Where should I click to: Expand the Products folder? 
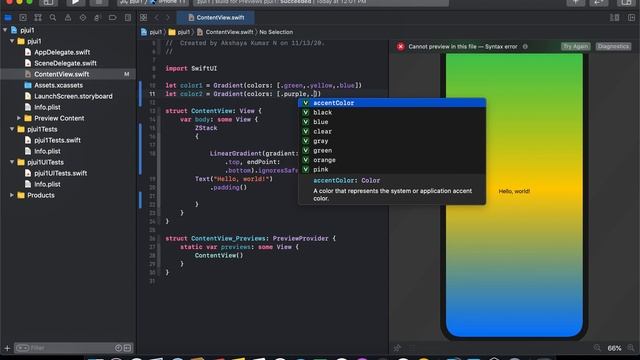(x=12, y=195)
